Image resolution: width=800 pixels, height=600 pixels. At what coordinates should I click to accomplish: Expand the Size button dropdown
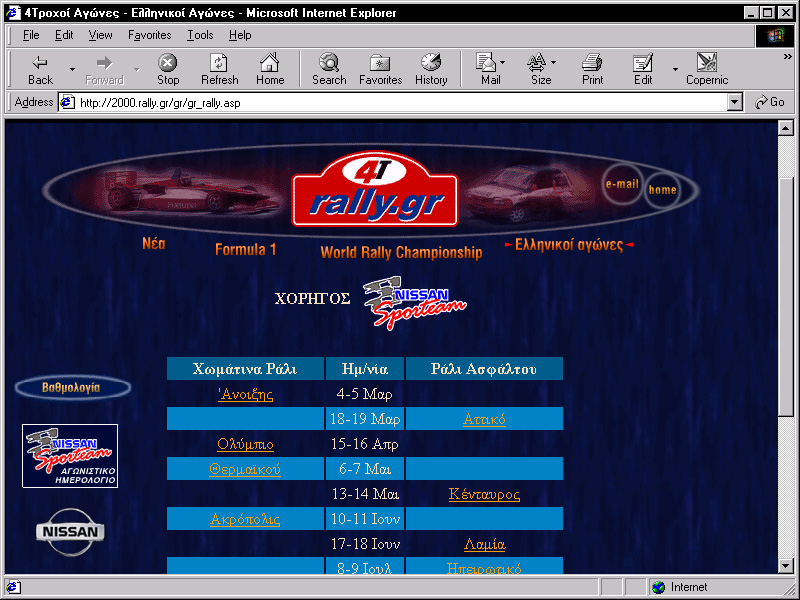click(554, 63)
